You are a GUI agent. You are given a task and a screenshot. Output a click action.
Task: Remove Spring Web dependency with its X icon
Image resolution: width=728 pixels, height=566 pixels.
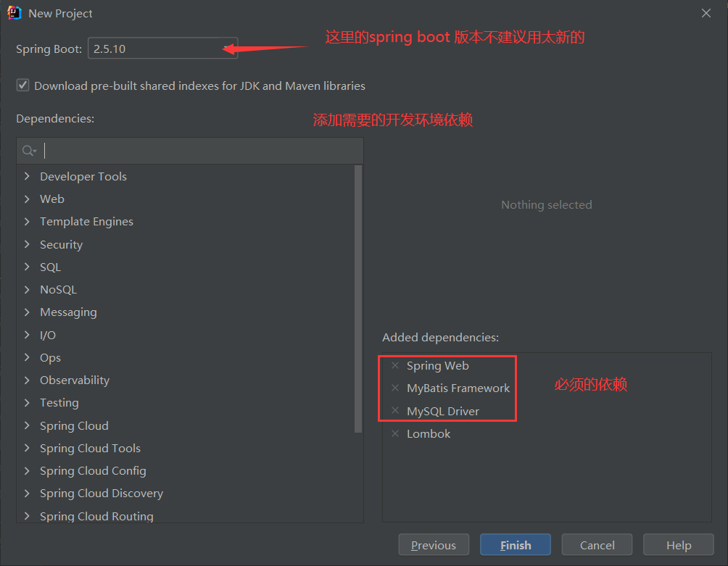[x=395, y=365]
